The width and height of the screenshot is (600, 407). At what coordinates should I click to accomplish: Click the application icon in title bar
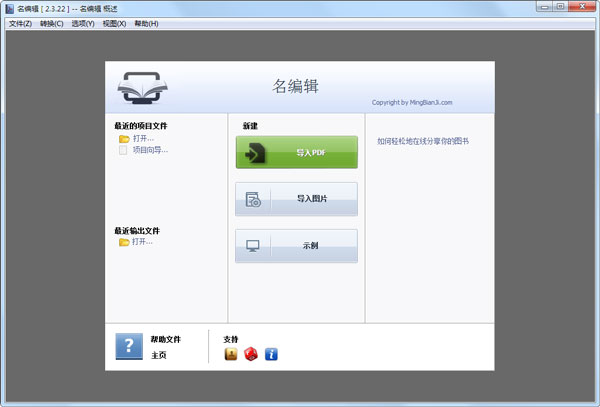10,8
